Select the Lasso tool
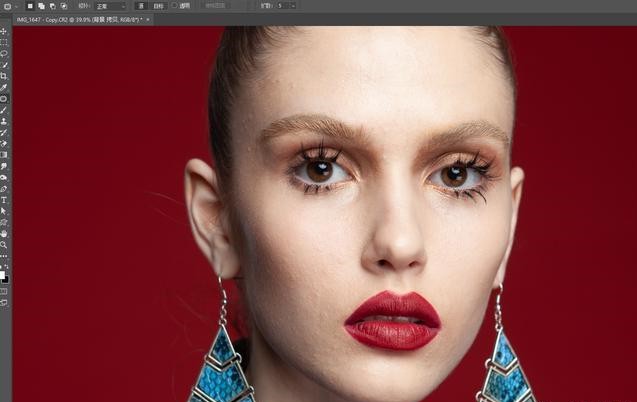 (x=4, y=54)
